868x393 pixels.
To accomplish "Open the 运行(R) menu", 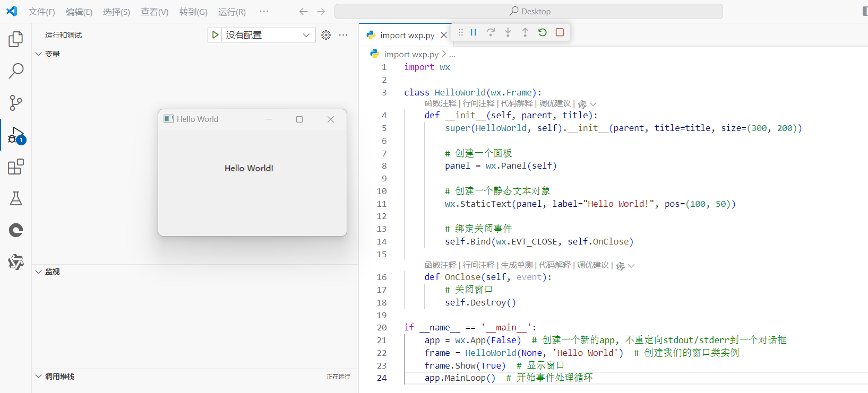I will tap(232, 12).
